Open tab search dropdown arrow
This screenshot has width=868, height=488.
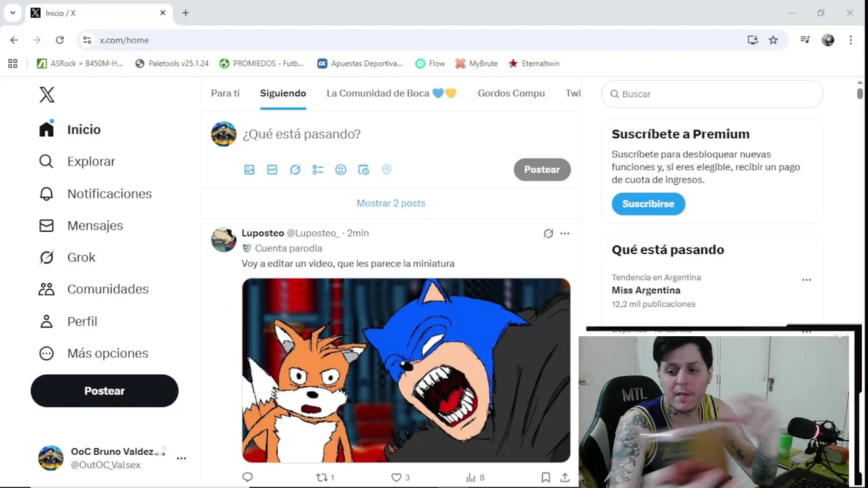[12, 13]
